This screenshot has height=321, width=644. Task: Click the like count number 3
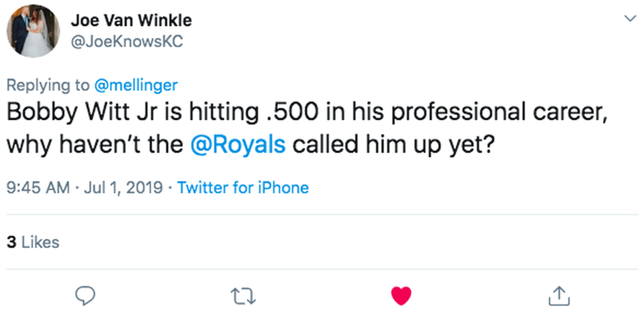[11, 242]
